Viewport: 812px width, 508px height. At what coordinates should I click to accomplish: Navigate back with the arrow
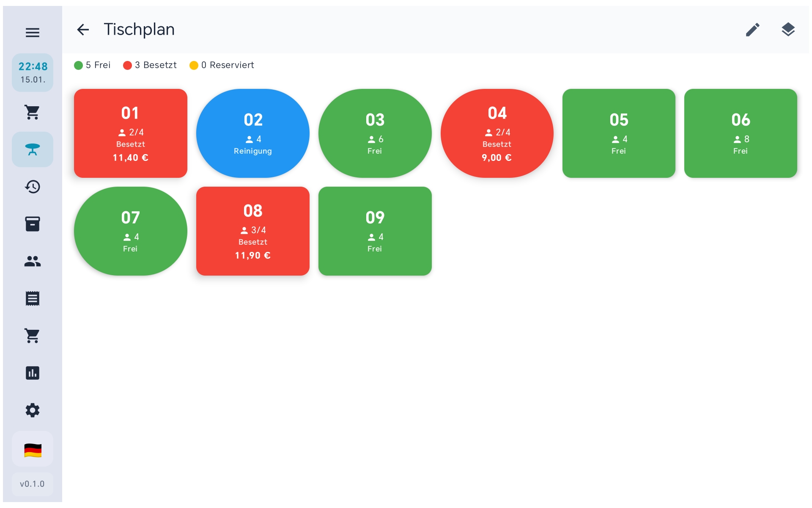(83, 30)
